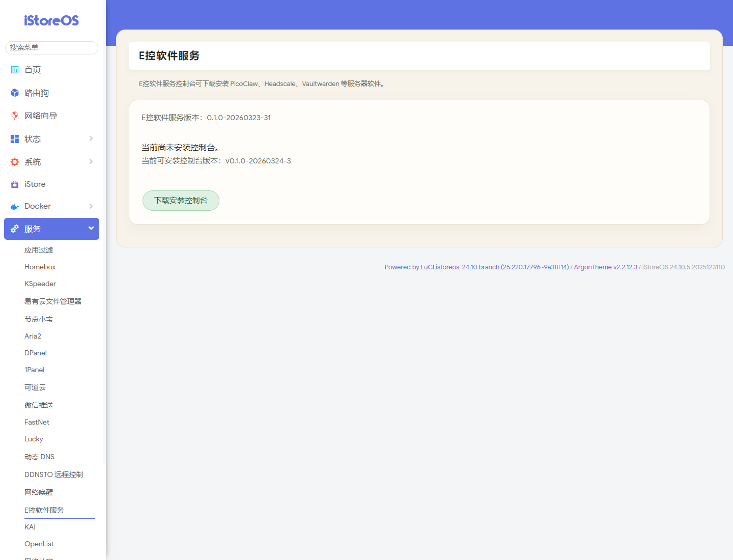Expand the Docker submenu arrow
The image size is (733, 560).
(x=91, y=206)
